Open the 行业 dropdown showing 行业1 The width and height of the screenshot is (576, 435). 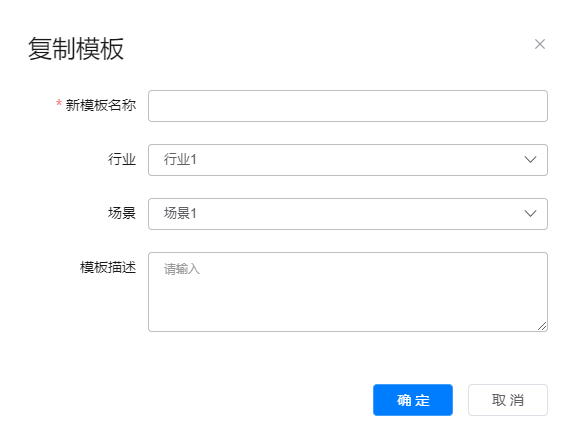click(x=348, y=160)
